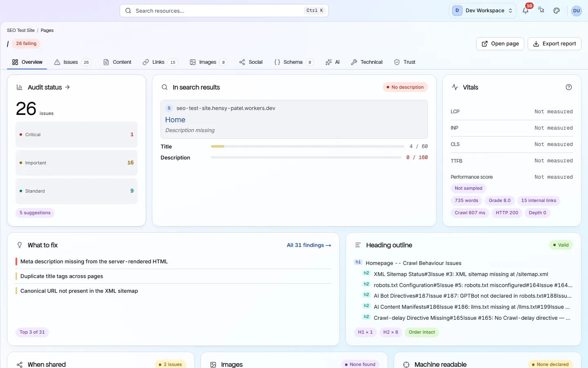This screenshot has height=368, width=588.
Task: Open the DU user avatar menu
Action: point(576,11)
